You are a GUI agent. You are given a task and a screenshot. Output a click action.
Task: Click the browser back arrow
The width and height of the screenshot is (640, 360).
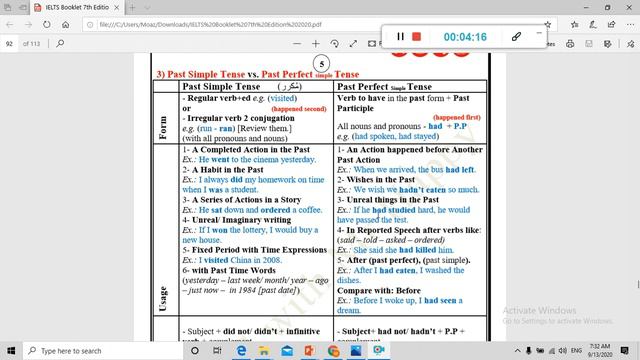10,24
